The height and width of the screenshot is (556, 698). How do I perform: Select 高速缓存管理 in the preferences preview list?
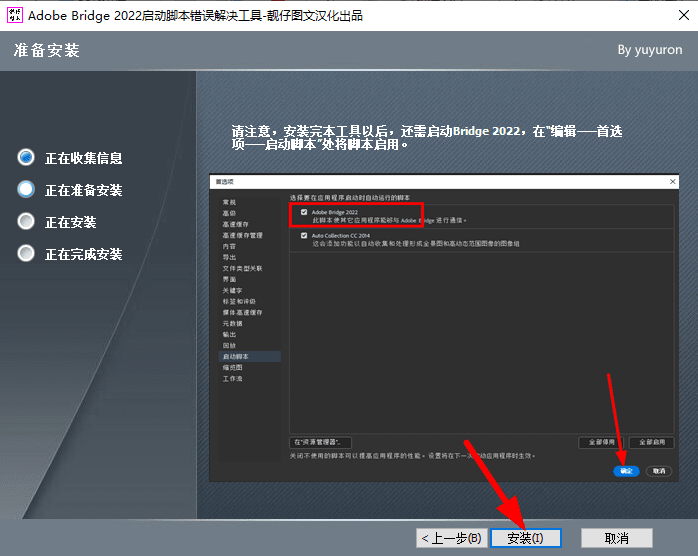(243, 235)
